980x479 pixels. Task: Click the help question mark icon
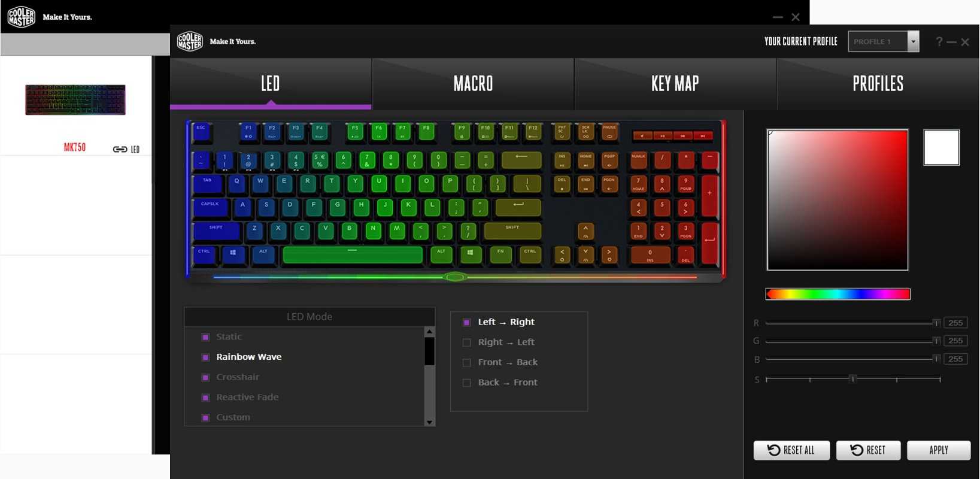coord(939,41)
